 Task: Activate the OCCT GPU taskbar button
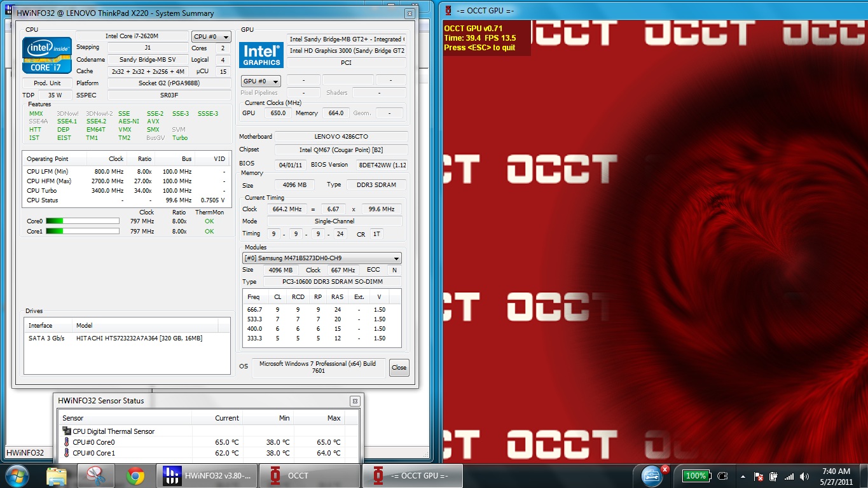pos(412,476)
